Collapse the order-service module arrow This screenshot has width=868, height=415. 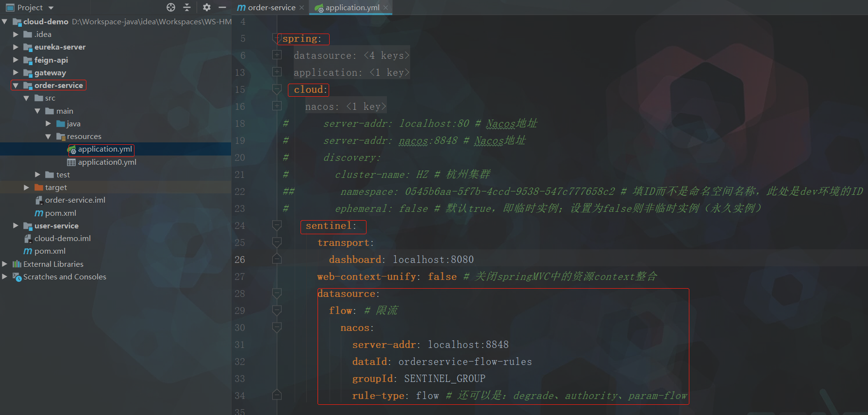[16, 86]
